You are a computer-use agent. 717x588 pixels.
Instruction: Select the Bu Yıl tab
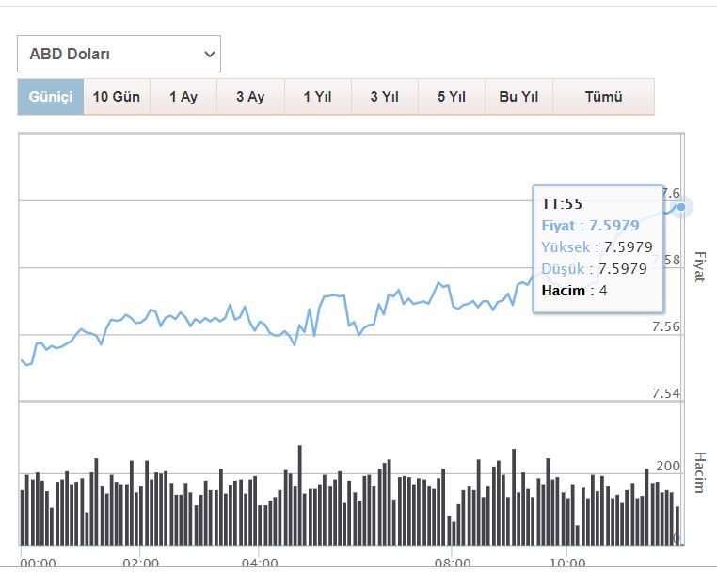pyautogui.click(x=518, y=97)
